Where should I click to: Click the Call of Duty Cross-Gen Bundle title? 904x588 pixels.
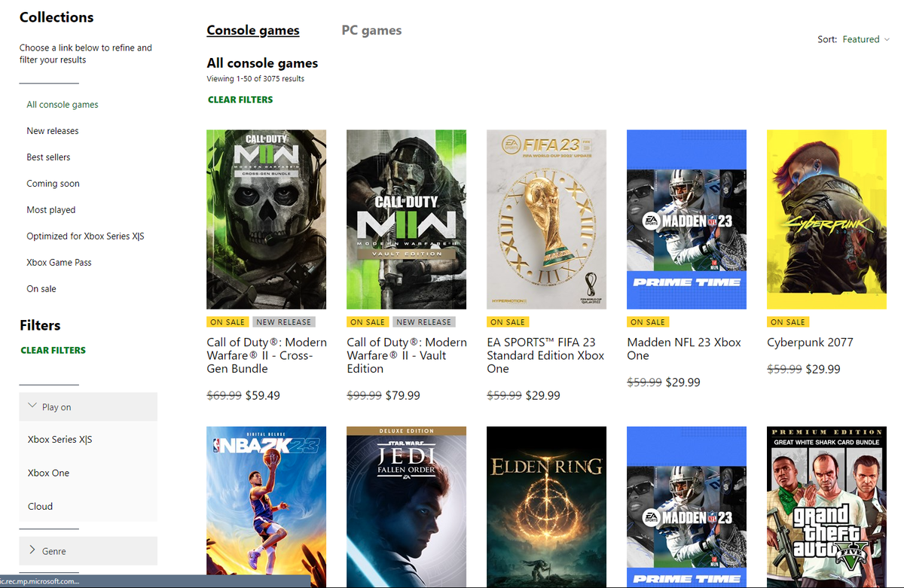pos(267,355)
